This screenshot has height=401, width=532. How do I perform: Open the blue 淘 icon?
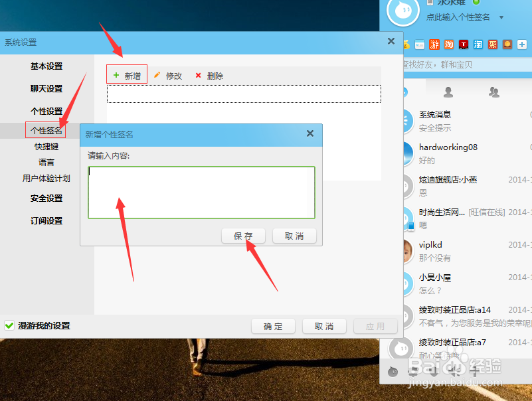tap(478, 44)
